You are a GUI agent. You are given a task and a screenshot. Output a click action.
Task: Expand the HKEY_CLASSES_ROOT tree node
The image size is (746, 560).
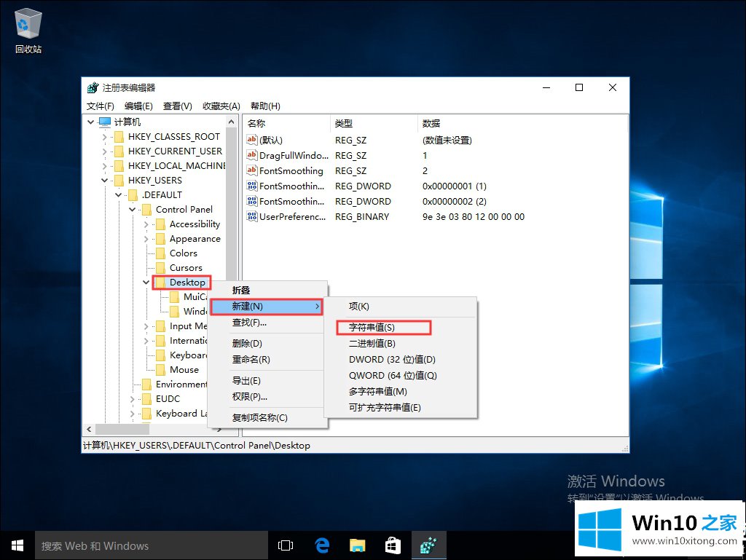(x=104, y=137)
